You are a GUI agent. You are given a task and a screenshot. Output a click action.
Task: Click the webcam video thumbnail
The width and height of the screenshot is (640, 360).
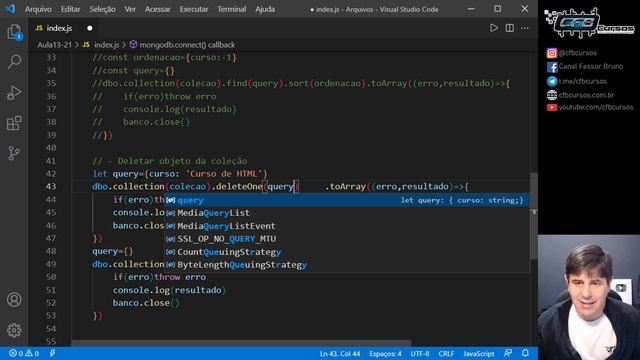[x=589, y=297]
